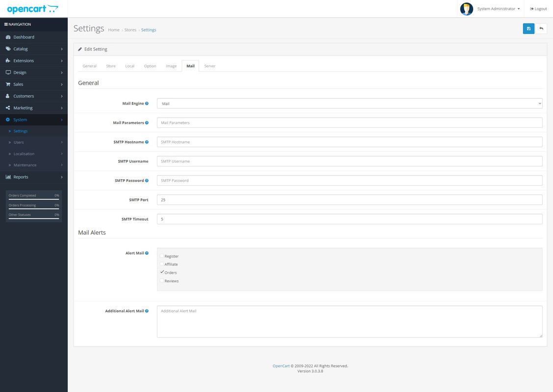Expand the Customers menu chevron
Image resolution: width=553 pixels, height=392 pixels.
tap(62, 96)
